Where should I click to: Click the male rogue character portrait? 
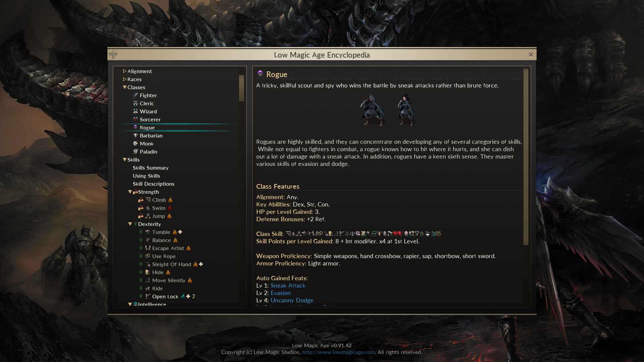click(372, 110)
